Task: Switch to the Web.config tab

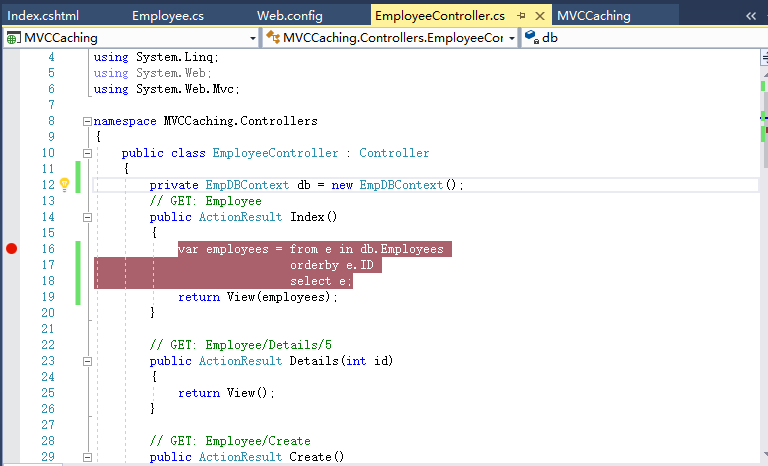Action: coord(290,16)
